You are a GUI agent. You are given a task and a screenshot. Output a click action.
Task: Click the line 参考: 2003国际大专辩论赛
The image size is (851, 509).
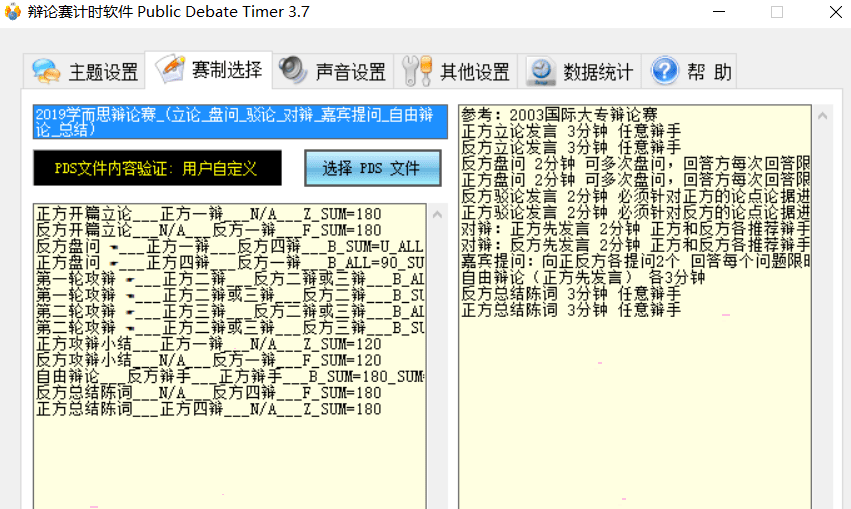tap(560, 114)
